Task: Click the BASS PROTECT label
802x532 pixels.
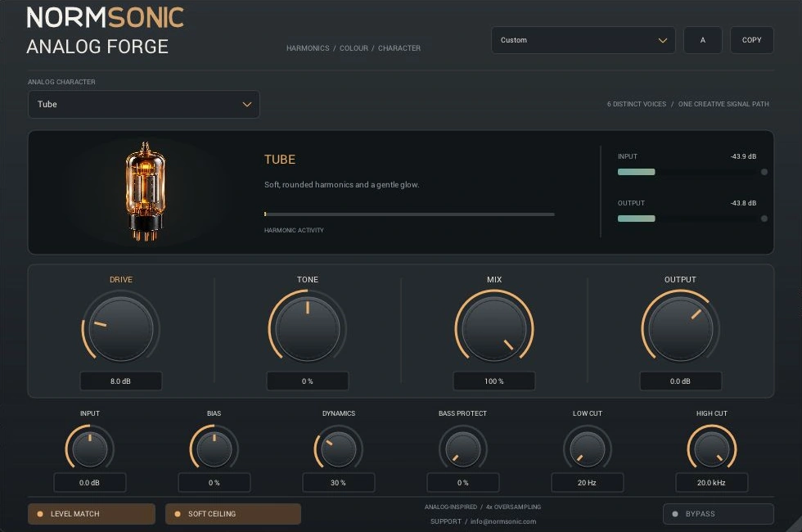Action: (463, 413)
